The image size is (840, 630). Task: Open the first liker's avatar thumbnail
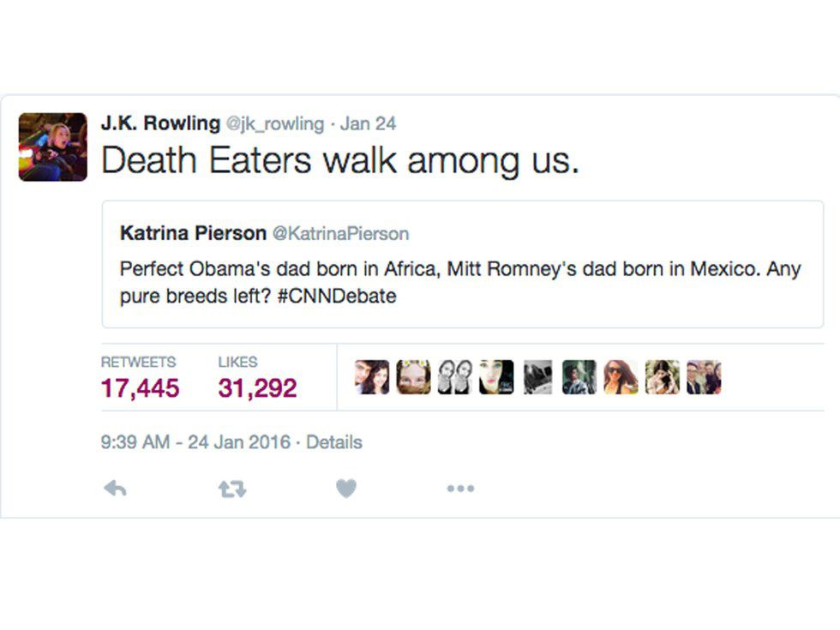(x=372, y=377)
